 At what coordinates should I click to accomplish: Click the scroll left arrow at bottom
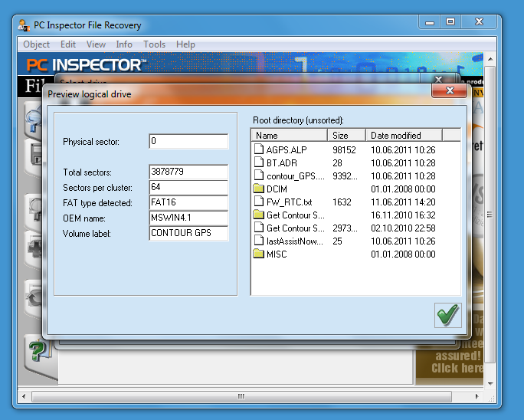point(24,396)
